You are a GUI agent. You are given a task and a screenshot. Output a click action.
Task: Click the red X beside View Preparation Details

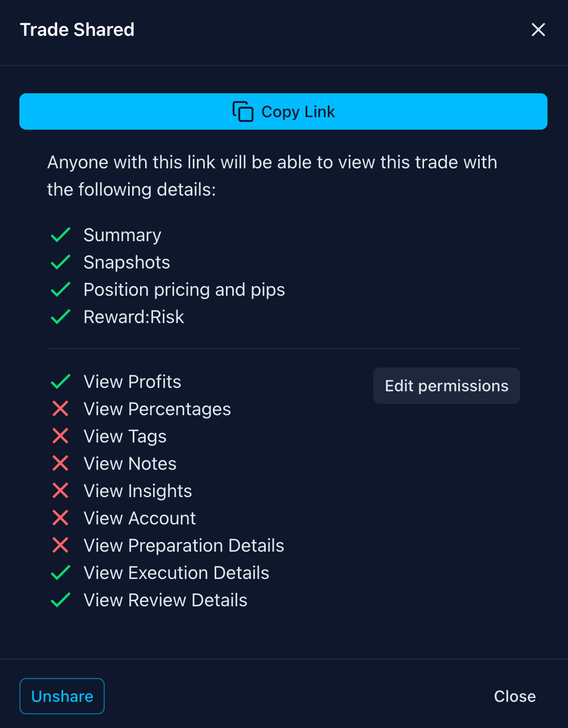pyautogui.click(x=60, y=545)
